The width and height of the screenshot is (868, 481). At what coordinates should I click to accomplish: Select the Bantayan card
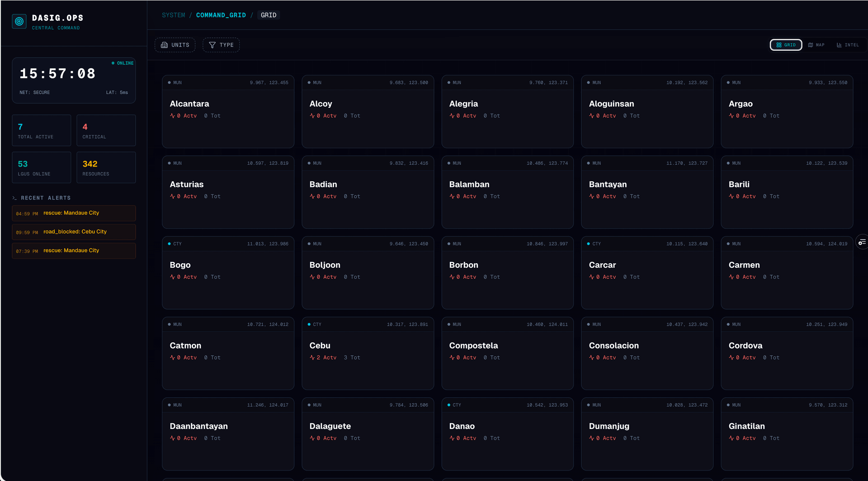[x=647, y=192]
